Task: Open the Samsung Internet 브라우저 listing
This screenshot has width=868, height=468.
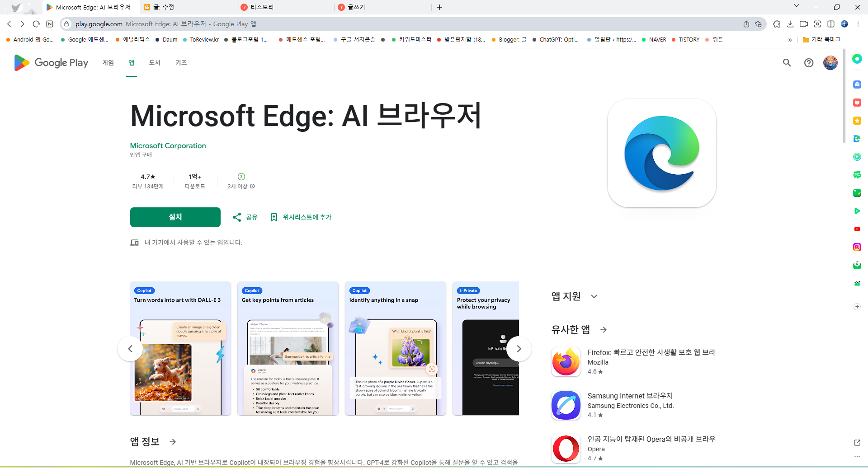Action: 633,405
